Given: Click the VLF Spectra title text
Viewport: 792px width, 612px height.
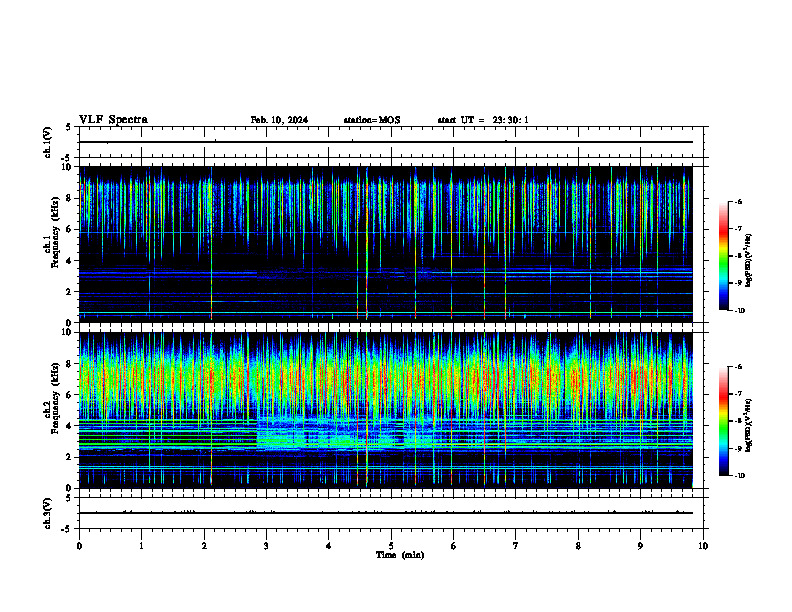Looking at the screenshot, I should pyautogui.click(x=113, y=120).
